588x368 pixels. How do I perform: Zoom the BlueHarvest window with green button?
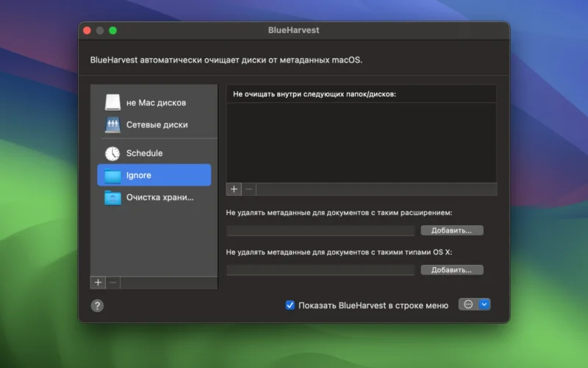[x=113, y=30]
